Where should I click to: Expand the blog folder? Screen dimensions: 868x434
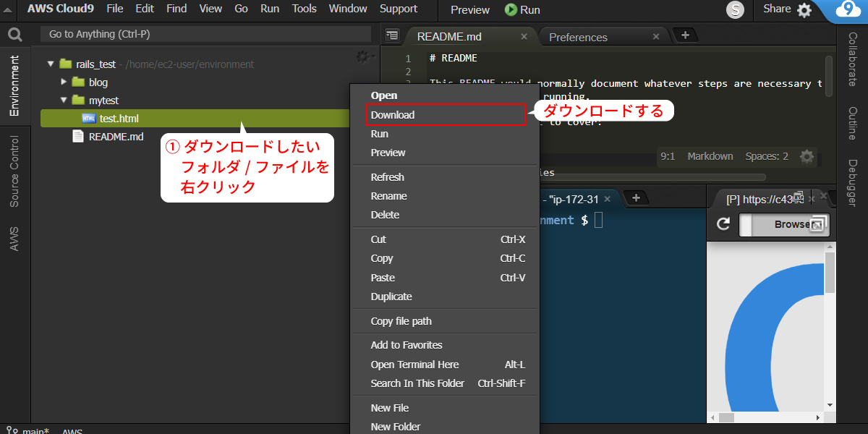point(64,82)
